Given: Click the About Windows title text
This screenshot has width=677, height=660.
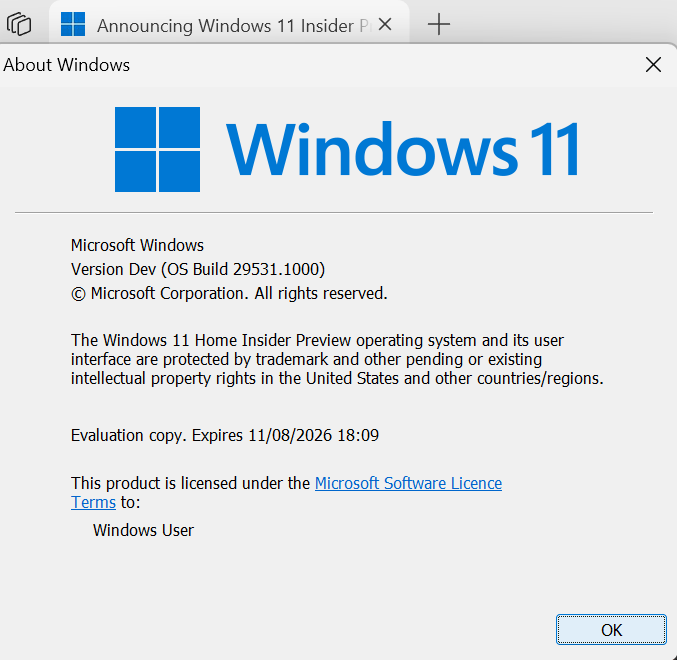Looking at the screenshot, I should [x=66, y=65].
